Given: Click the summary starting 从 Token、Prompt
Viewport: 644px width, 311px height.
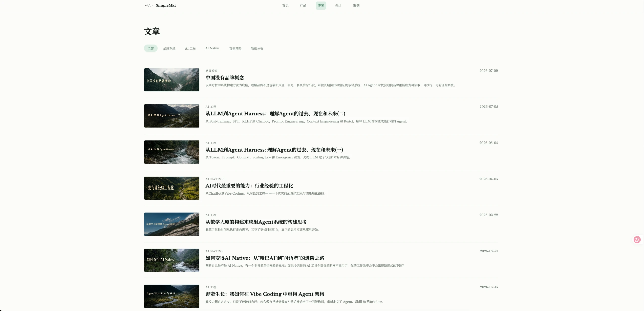Looking at the screenshot, I should [278, 157].
